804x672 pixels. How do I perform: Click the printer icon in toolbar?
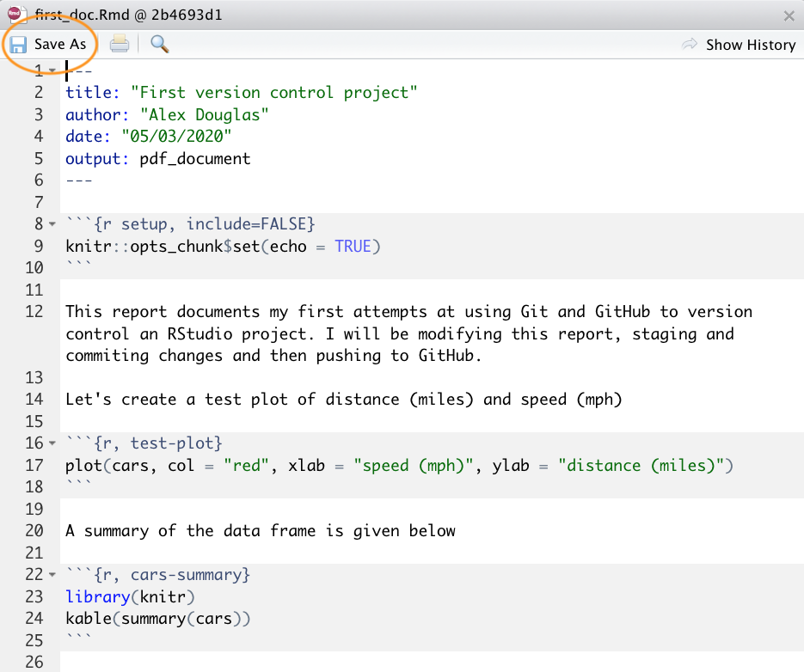[x=120, y=44]
